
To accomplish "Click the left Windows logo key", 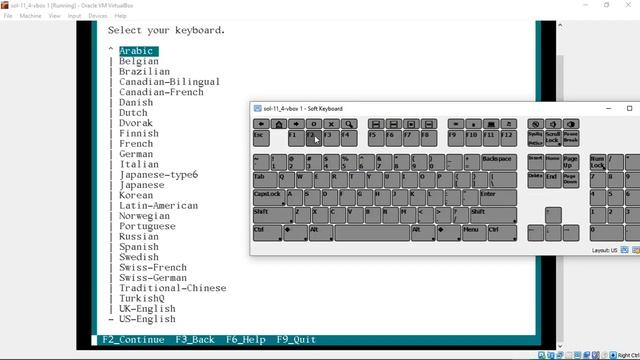I will (x=295, y=233).
